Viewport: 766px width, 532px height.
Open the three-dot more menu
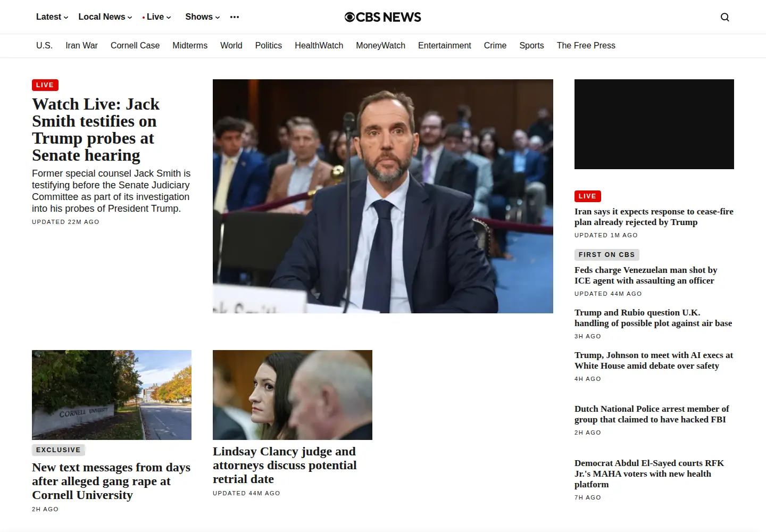235,17
